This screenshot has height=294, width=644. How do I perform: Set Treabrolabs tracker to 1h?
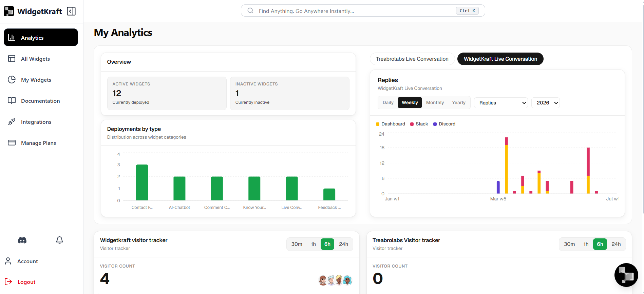point(586,244)
